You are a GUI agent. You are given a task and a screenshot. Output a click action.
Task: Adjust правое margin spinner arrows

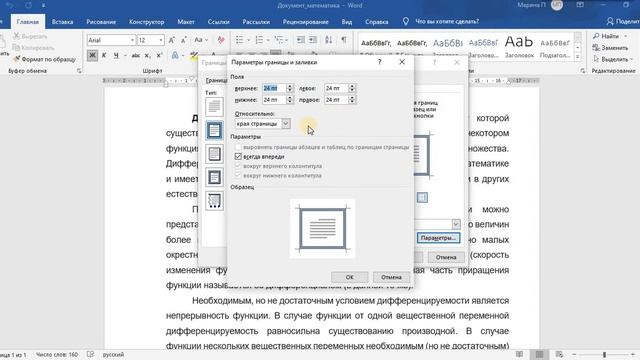352,100
